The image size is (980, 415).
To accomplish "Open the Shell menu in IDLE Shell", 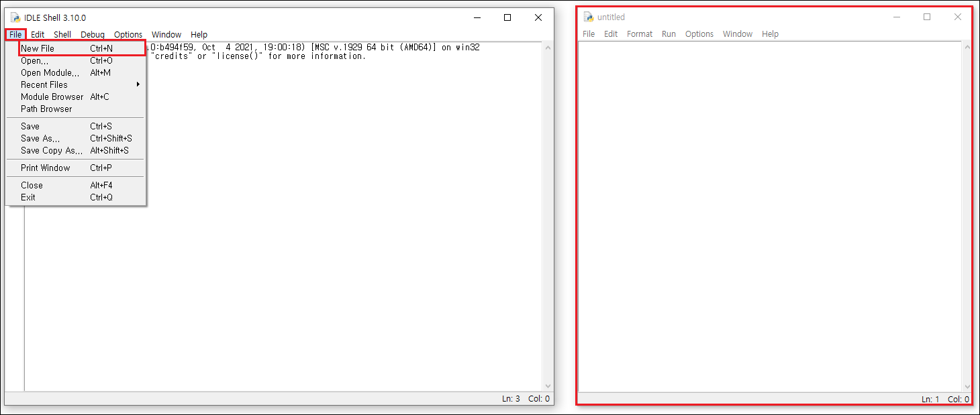I will pos(62,34).
